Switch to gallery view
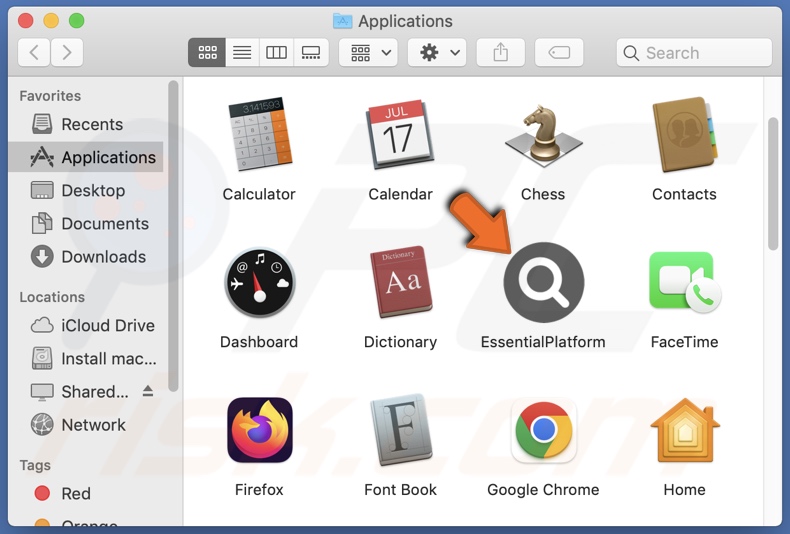 [311, 52]
